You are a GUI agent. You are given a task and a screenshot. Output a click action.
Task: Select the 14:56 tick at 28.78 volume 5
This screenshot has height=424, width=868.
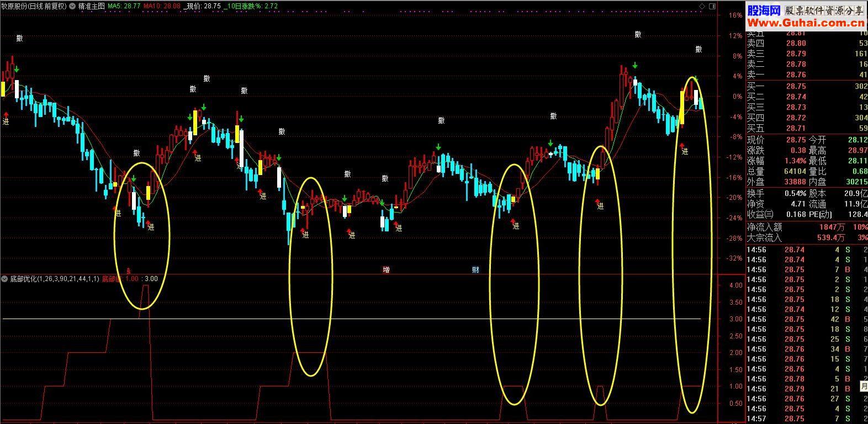tap(807, 379)
